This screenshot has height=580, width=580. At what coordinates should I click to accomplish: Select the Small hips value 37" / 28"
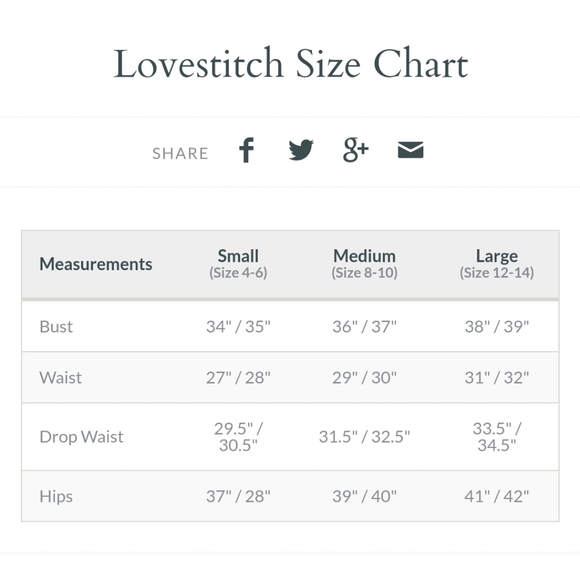click(238, 496)
